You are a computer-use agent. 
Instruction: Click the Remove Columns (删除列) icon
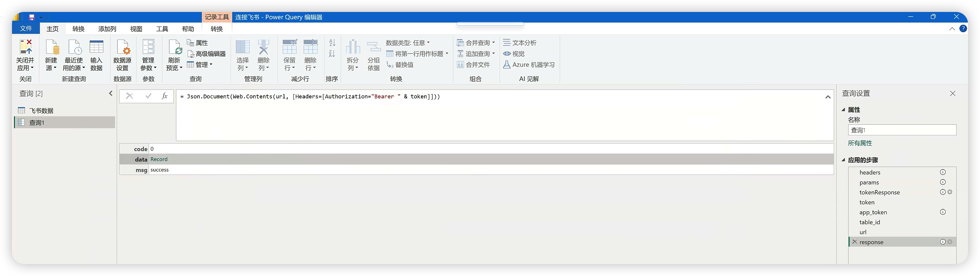click(x=263, y=47)
